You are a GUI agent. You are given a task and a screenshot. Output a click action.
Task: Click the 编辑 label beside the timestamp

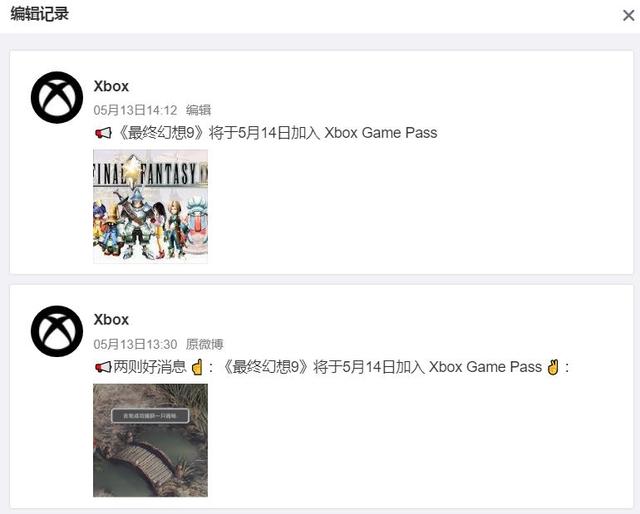tap(198, 110)
